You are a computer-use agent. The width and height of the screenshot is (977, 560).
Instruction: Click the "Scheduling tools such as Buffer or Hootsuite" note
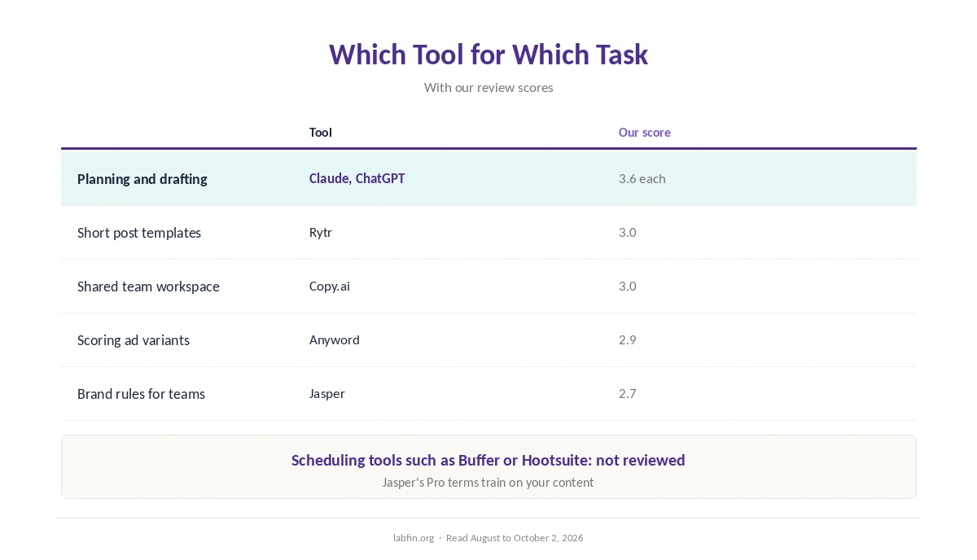pyautogui.click(x=488, y=460)
